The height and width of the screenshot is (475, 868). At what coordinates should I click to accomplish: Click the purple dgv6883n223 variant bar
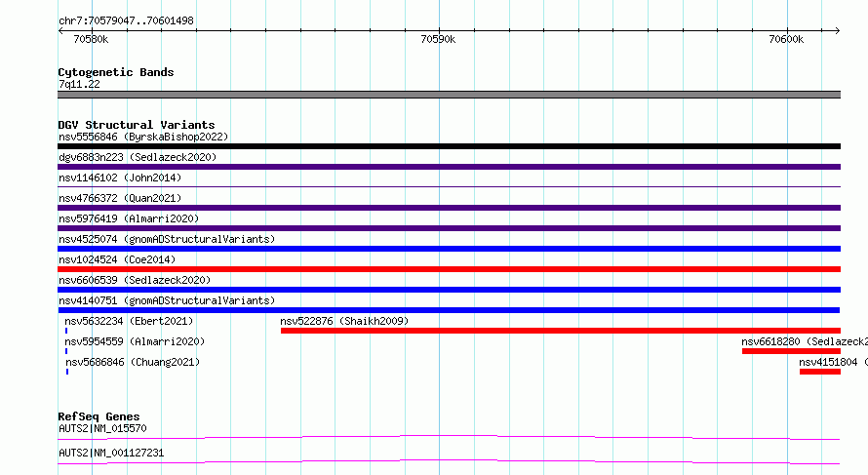tap(449, 167)
